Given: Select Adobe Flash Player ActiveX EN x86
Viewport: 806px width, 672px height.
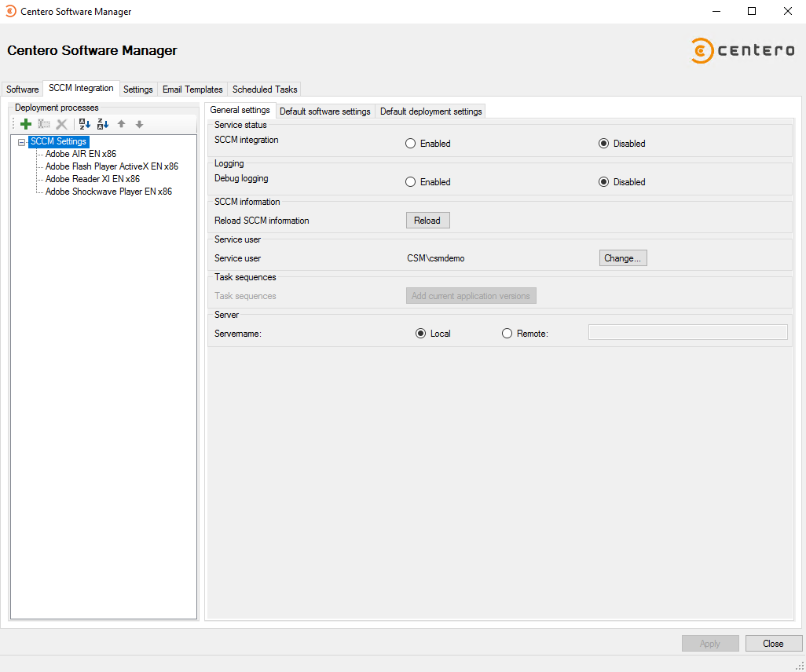Looking at the screenshot, I should pyautogui.click(x=112, y=166).
